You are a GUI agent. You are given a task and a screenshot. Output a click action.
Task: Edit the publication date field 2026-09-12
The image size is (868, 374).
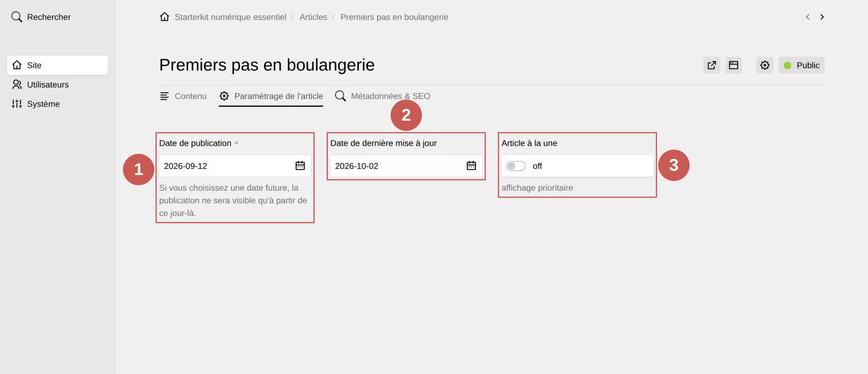[x=235, y=166]
